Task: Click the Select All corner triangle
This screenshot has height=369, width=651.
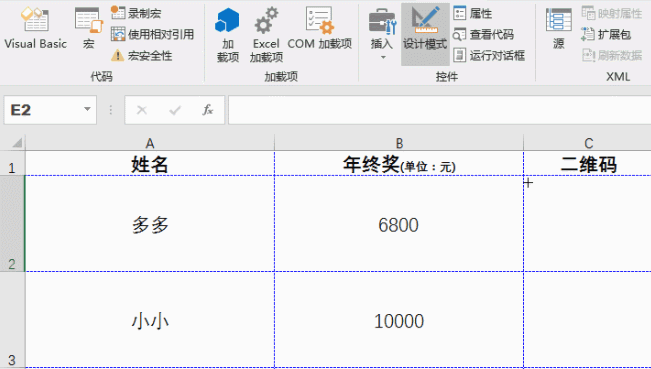Action: coord(16,143)
